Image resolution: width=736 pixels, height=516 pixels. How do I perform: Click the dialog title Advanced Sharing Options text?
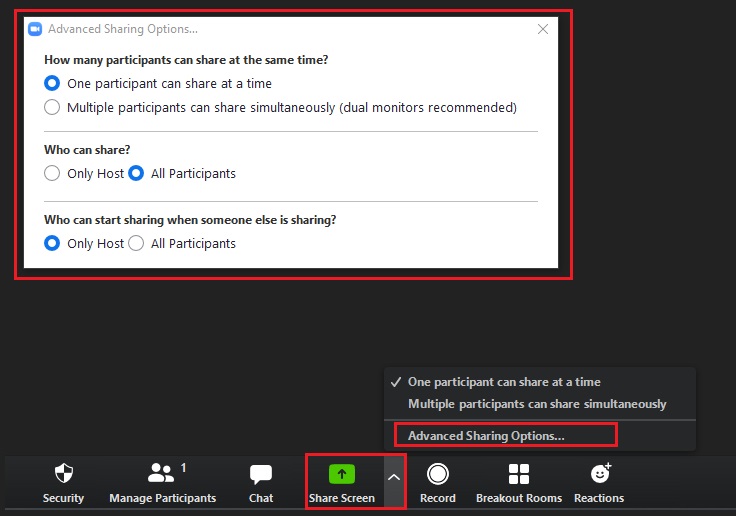[x=123, y=29]
